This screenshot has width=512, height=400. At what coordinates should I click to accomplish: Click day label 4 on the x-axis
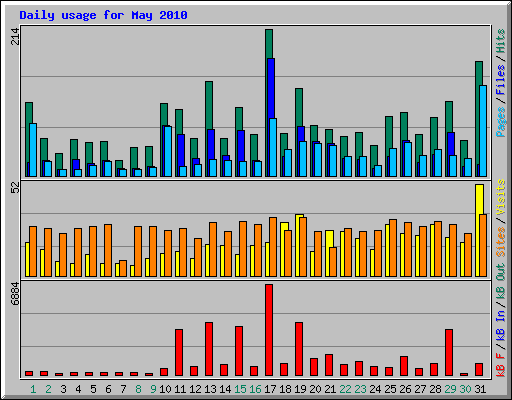(x=78, y=389)
